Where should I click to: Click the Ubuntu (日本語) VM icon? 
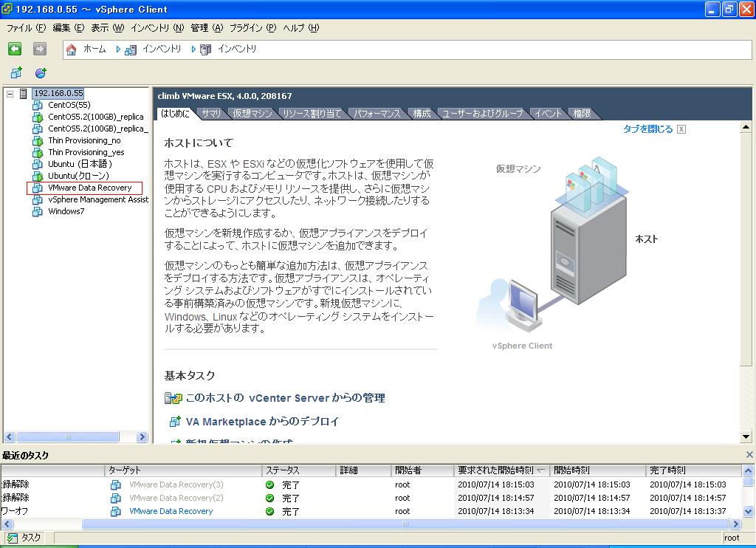[38, 164]
